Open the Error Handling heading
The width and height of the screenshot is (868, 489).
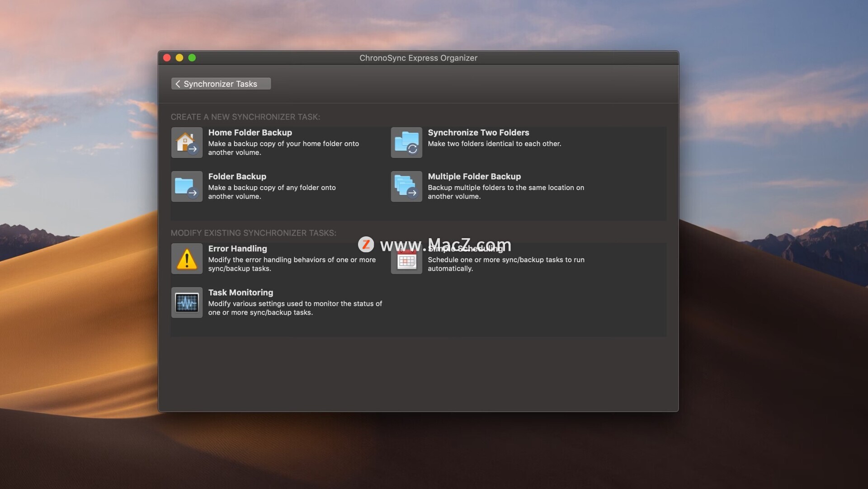coord(237,249)
